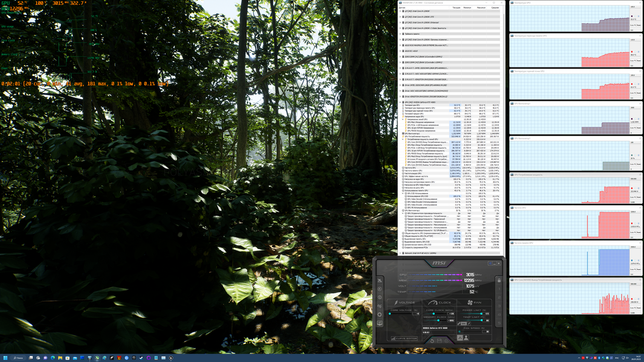Click the Core Clock value input box
This screenshot has width=644, height=362.
point(451,314)
